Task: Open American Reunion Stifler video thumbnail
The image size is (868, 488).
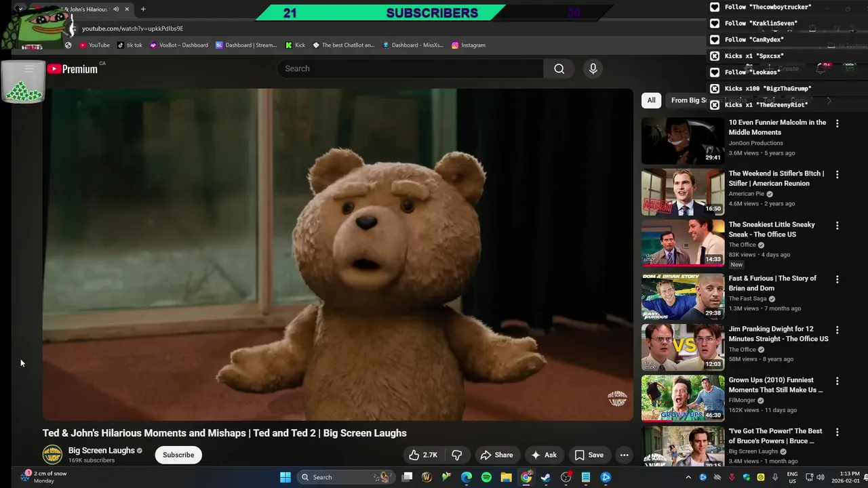Action: [683, 192]
